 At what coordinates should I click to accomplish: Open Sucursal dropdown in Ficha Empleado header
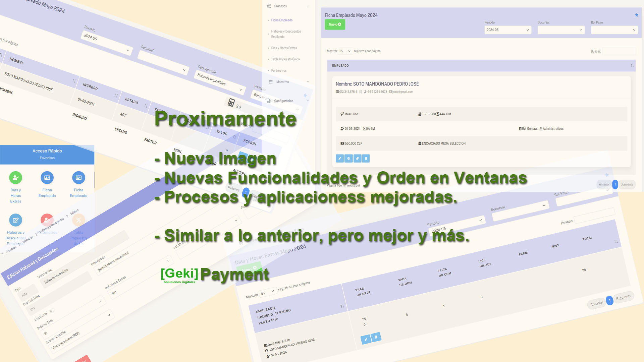tap(561, 30)
